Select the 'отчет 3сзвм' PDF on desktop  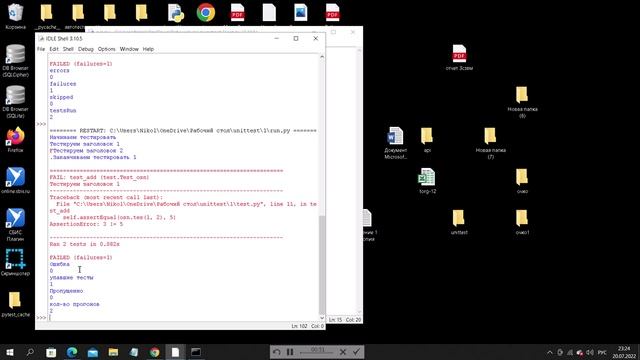pyautogui.click(x=459, y=58)
